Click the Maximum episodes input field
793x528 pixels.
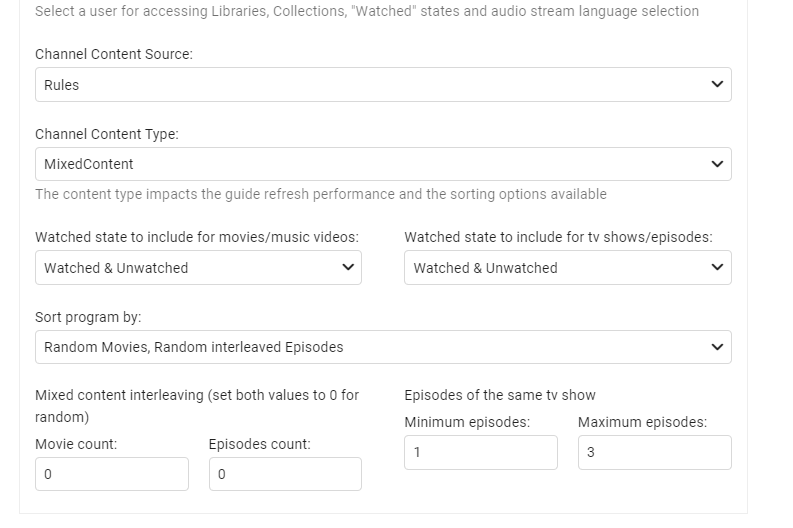pyautogui.click(x=654, y=452)
